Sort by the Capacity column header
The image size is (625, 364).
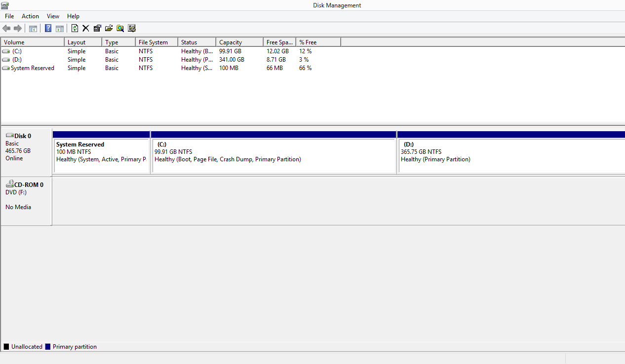(x=240, y=42)
